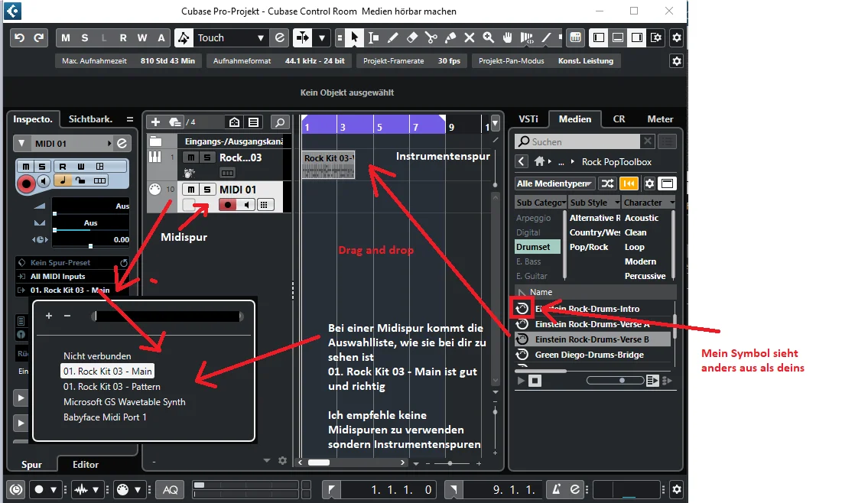The width and height of the screenshot is (868, 503).
Task: Mute the Rock...03 instrument track
Action: (x=190, y=157)
